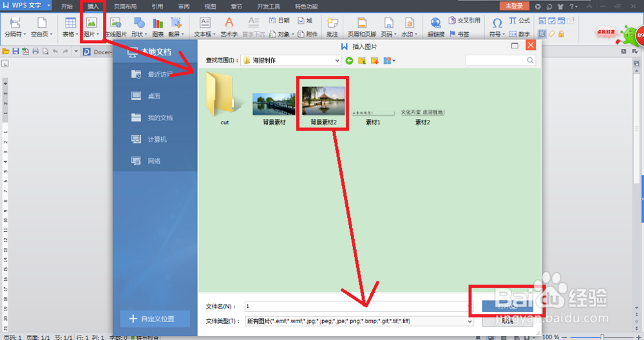The width and height of the screenshot is (644, 340).
Task: Open 页眉和页脚 header and footer
Action: pyautogui.click(x=362, y=27)
